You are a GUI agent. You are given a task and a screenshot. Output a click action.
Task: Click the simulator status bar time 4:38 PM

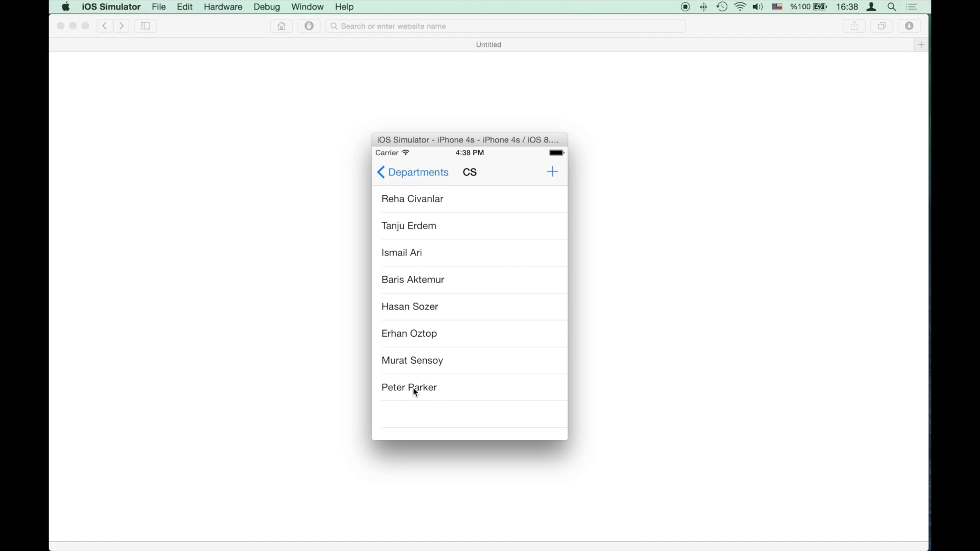tap(470, 153)
